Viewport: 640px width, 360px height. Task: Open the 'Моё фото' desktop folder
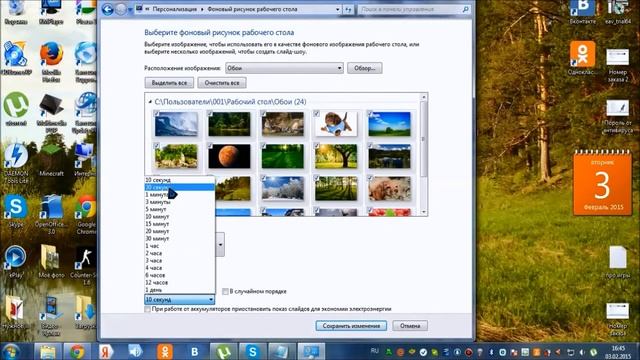pos(51,262)
